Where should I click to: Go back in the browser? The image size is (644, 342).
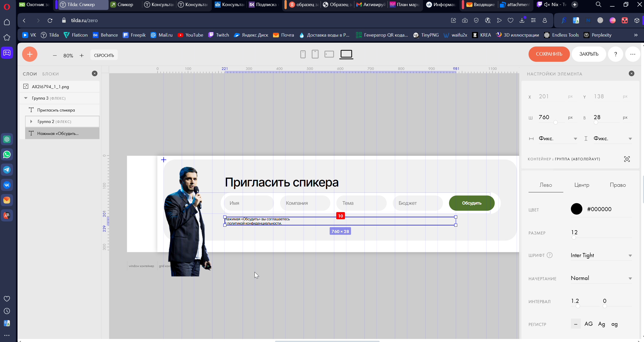coord(24,20)
